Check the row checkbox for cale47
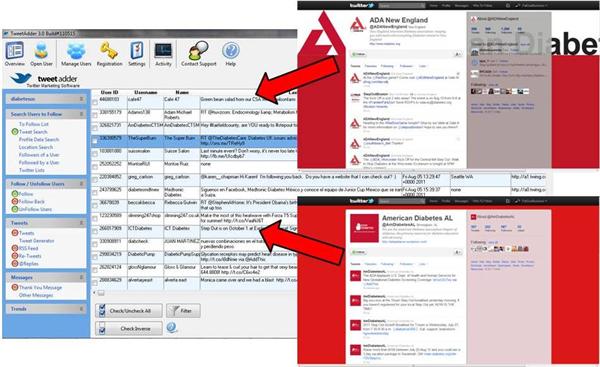The height and width of the screenshot is (367, 600). pyautogui.click(x=95, y=103)
